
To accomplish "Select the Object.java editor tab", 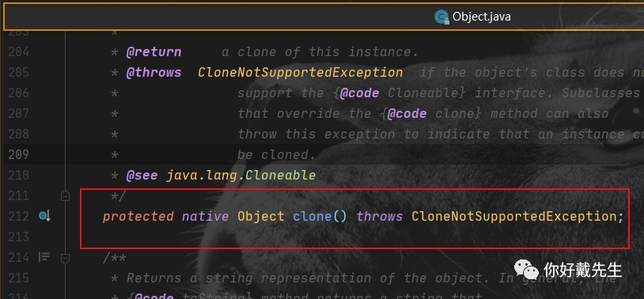I will point(472,17).
